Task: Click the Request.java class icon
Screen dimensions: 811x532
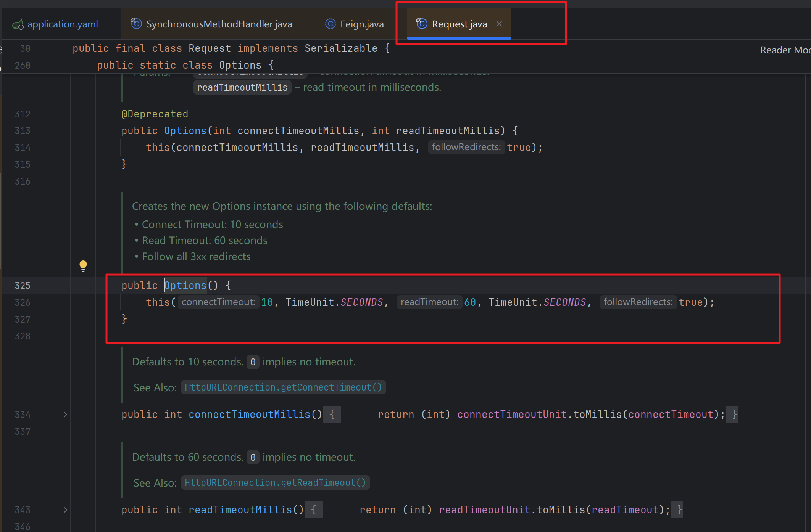Action: (422, 24)
